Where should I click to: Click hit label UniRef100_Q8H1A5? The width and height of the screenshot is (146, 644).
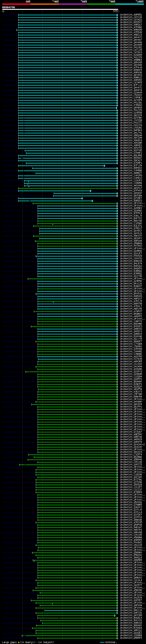(x=131, y=63)
